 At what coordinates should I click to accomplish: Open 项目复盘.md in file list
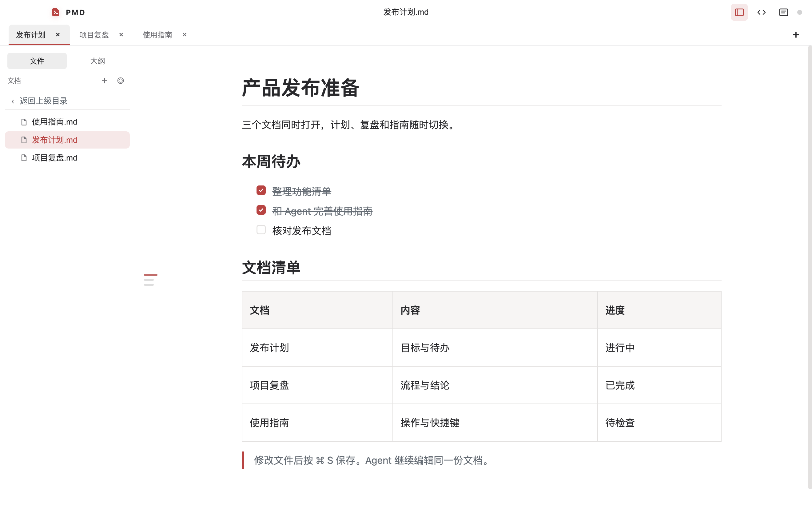(67, 157)
